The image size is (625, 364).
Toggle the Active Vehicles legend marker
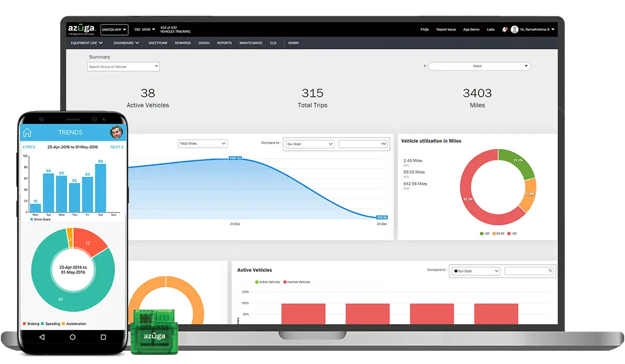point(257,282)
